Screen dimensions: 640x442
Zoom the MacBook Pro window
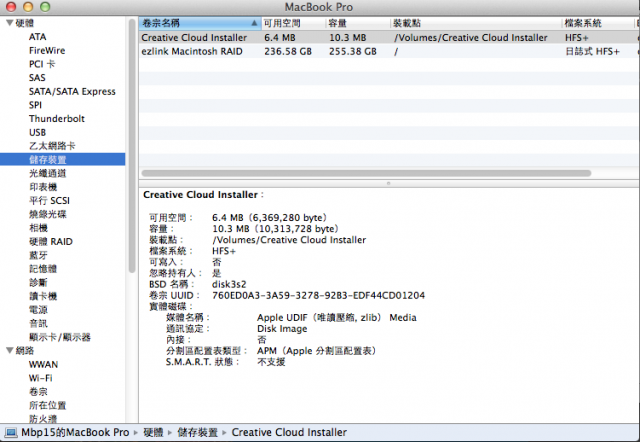point(45,7)
